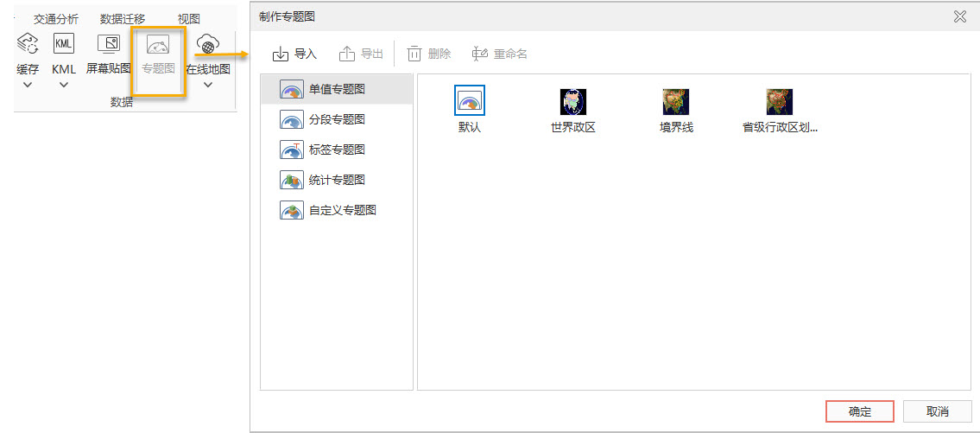The image size is (980, 433).
Task: Click the KML ribbon icon
Action: pos(64,45)
